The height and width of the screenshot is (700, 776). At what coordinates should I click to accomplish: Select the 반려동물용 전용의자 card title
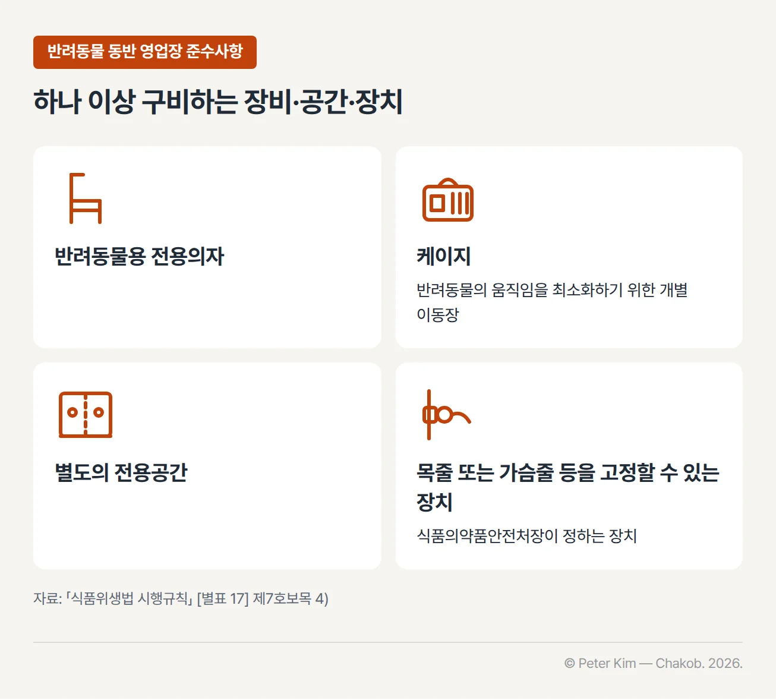click(x=140, y=257)
